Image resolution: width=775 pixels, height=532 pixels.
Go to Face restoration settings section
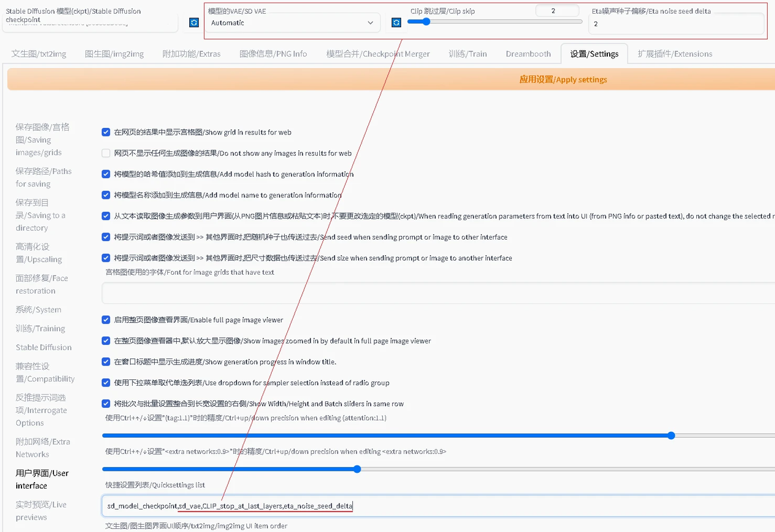(x=42, y=285)
